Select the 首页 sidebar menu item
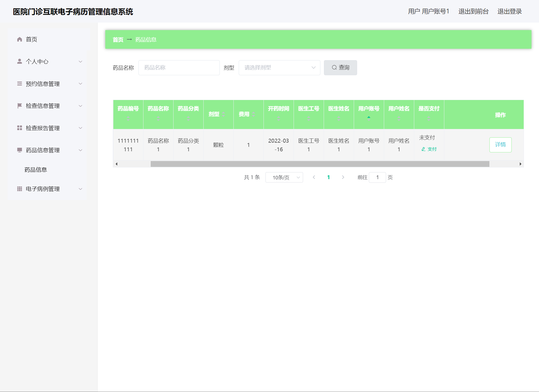539x392 pixels. click(31, 39)
